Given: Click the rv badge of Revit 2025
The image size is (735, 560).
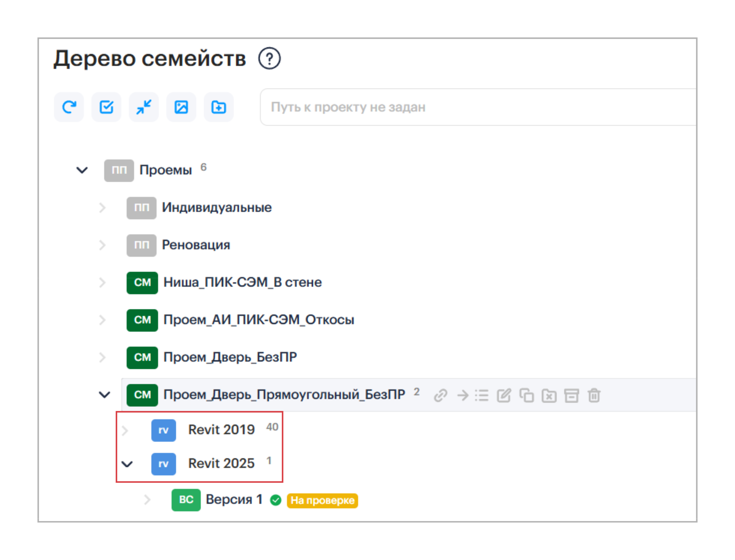Looking at the screenshot, I should [x=164, y=464].
